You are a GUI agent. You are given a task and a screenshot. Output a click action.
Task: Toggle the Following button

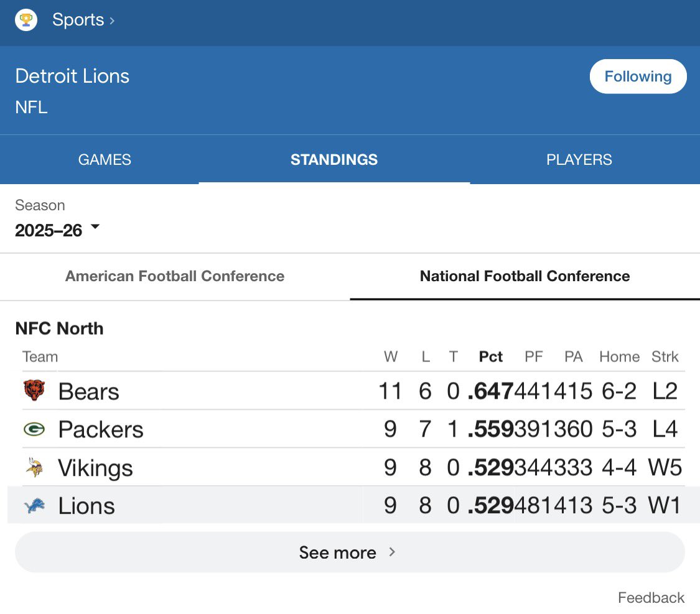638,77
